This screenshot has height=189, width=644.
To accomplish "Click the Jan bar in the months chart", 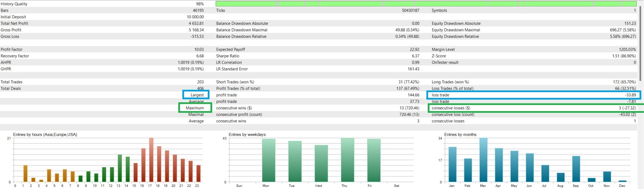I will point(452,165).
